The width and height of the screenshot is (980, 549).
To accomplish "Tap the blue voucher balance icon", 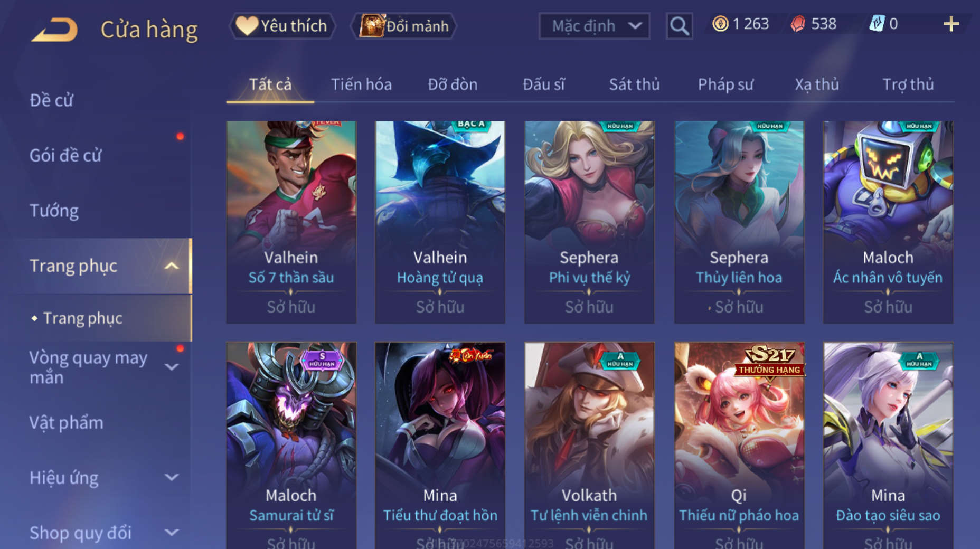I will pyautogui.click(x=877, y=24).
